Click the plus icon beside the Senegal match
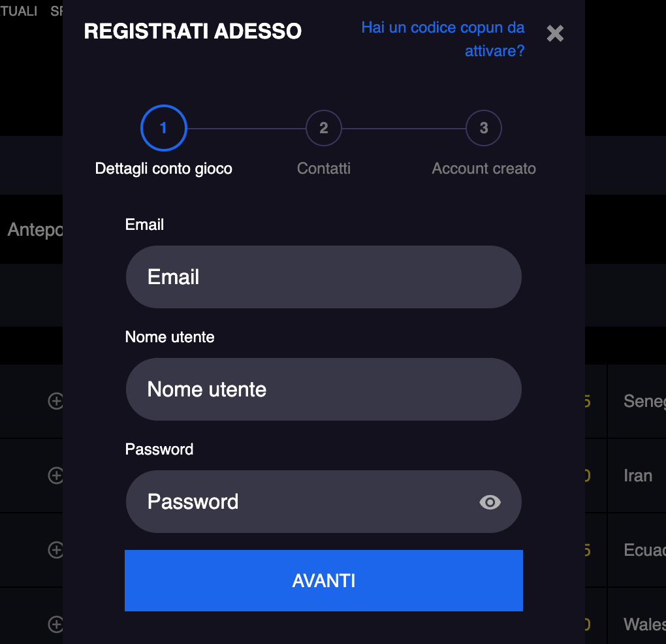 [x=55, y=401]
